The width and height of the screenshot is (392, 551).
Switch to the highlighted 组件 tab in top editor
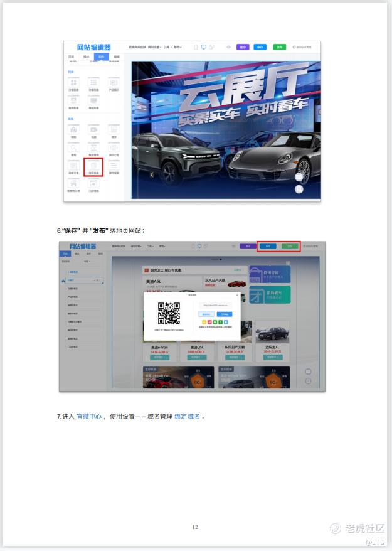[x=100, y=57]
